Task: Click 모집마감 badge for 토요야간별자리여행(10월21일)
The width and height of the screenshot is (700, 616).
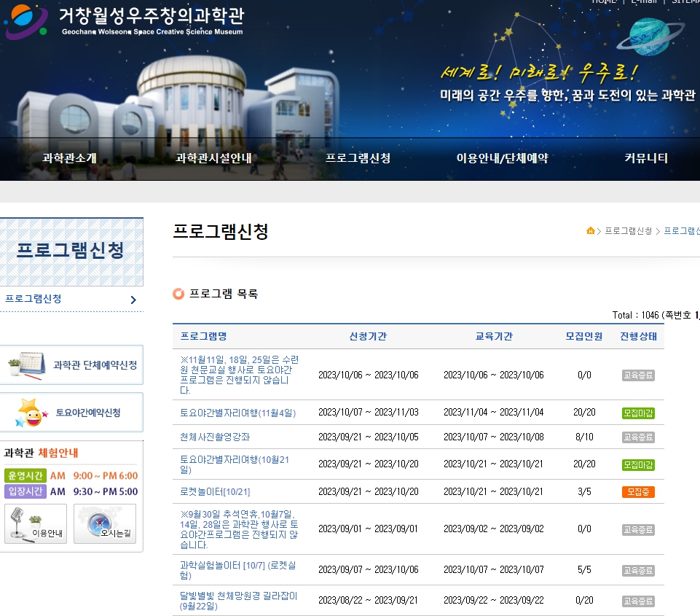Action: click(x=638, y=465)
